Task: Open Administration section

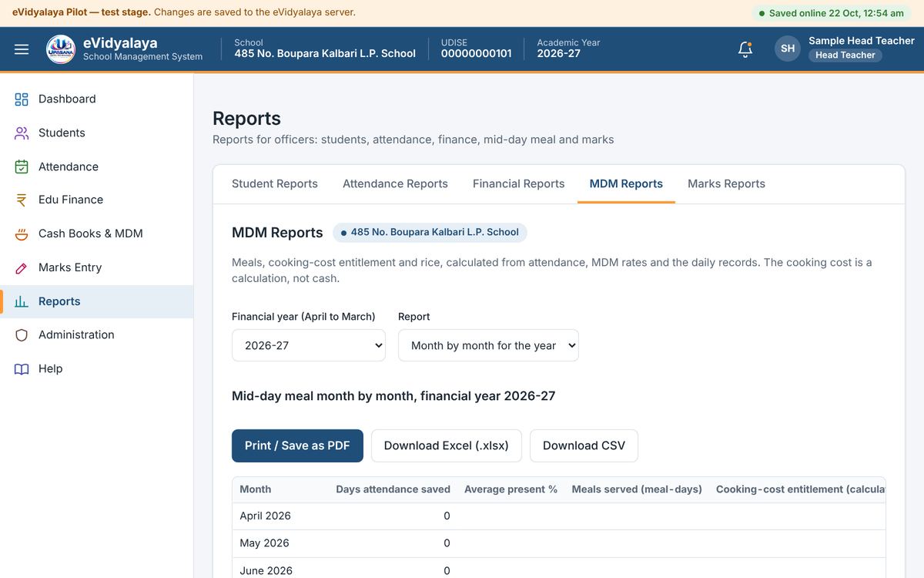Action: (x=96, y=334)
